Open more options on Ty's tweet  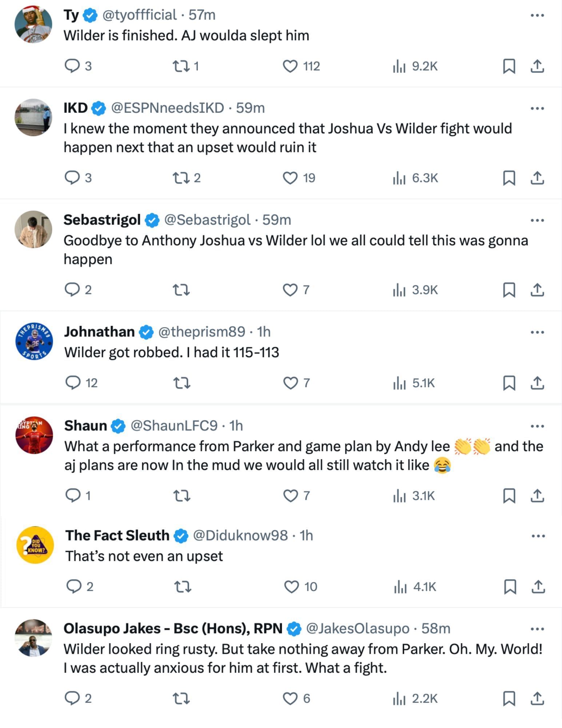(x=537, y=15)
